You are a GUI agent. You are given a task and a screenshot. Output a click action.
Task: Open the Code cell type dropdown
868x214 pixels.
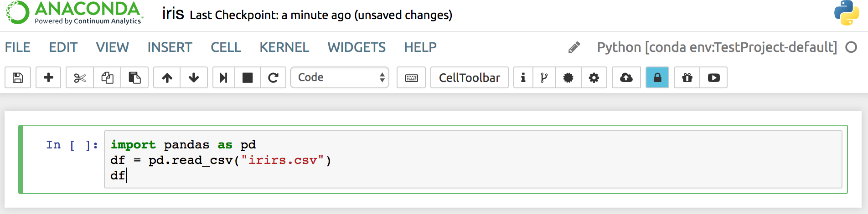340,77
